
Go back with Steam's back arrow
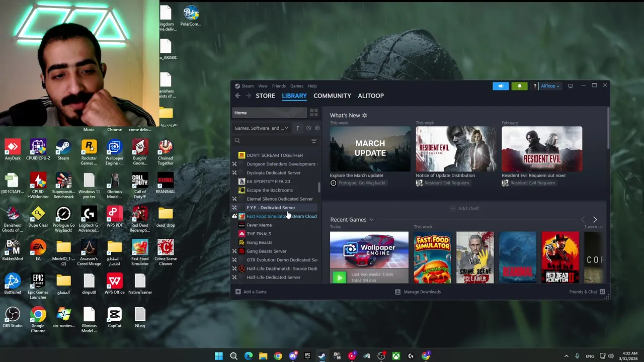[x=237, y=96]
